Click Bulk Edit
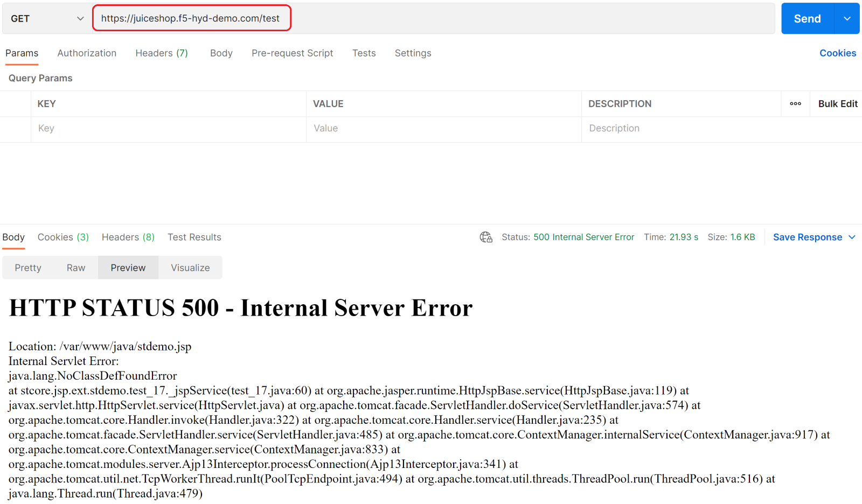862x504 pixels. [837, 104]
